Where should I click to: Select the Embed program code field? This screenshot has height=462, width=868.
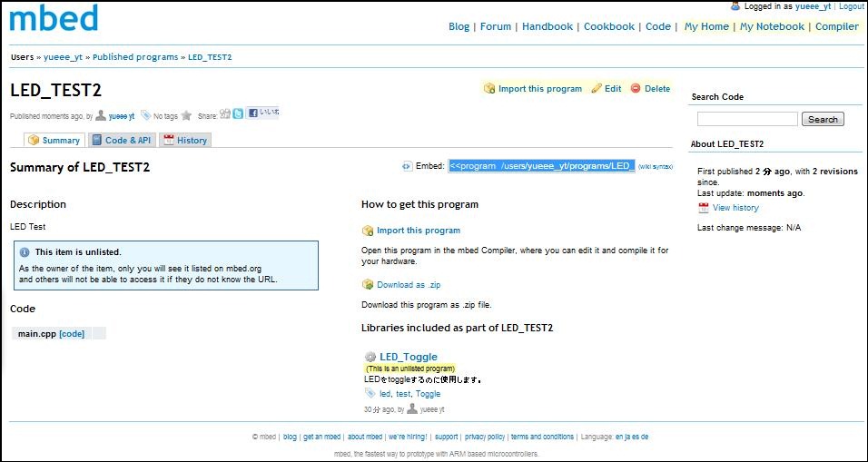541,166
